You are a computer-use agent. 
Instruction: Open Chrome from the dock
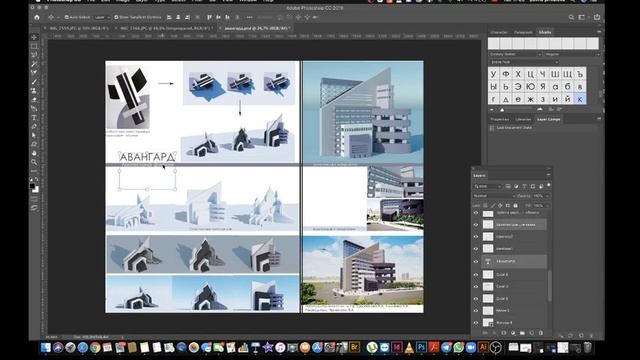point(95,347)
